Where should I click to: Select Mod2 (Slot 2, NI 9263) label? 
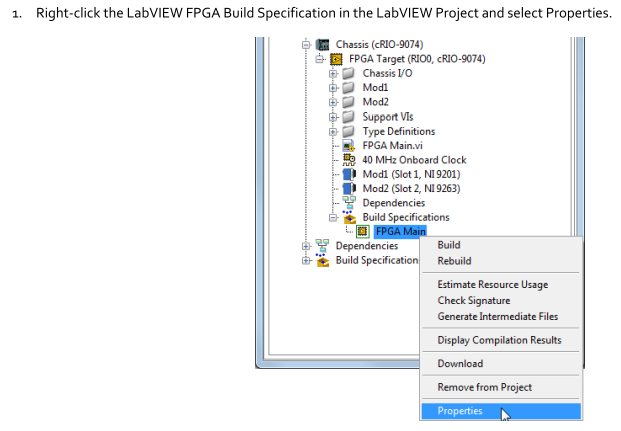click(411, 189)
